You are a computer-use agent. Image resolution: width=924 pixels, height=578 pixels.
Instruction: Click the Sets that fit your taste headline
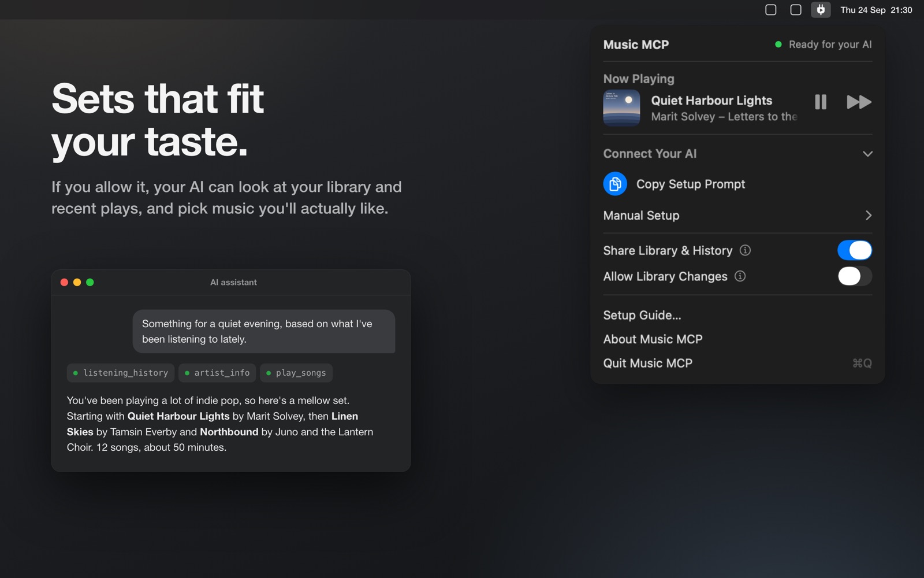tap(158, 120)
